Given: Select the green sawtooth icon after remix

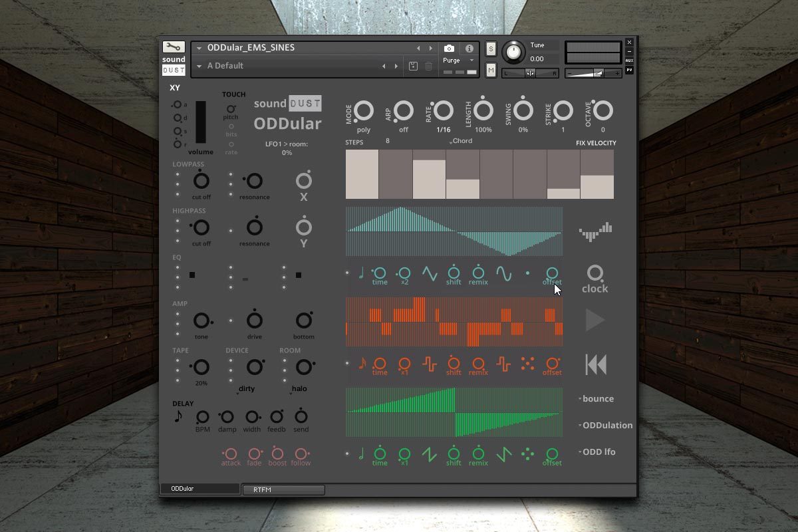Looking at the screenshot, I should point(503,454).
